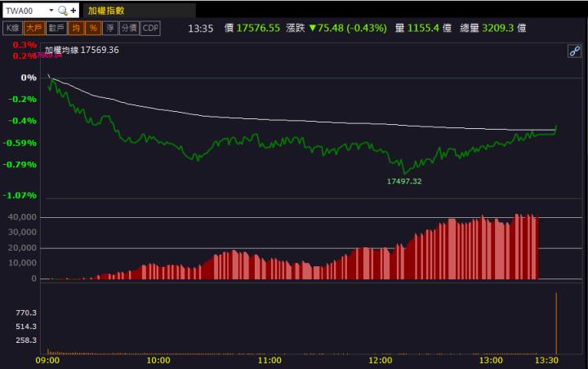
Task: Click the chain link icon on chart
Action: click(574, 51)
